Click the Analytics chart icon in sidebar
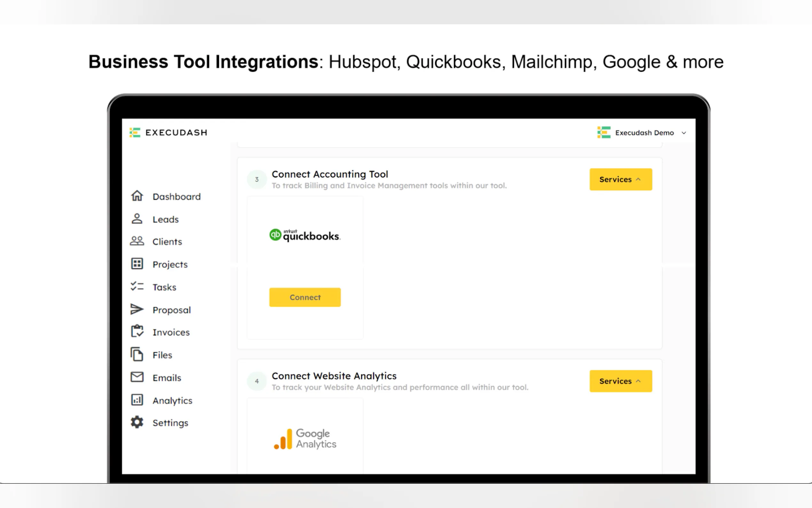This screenshot has width=812, height=508. (137, 400)
